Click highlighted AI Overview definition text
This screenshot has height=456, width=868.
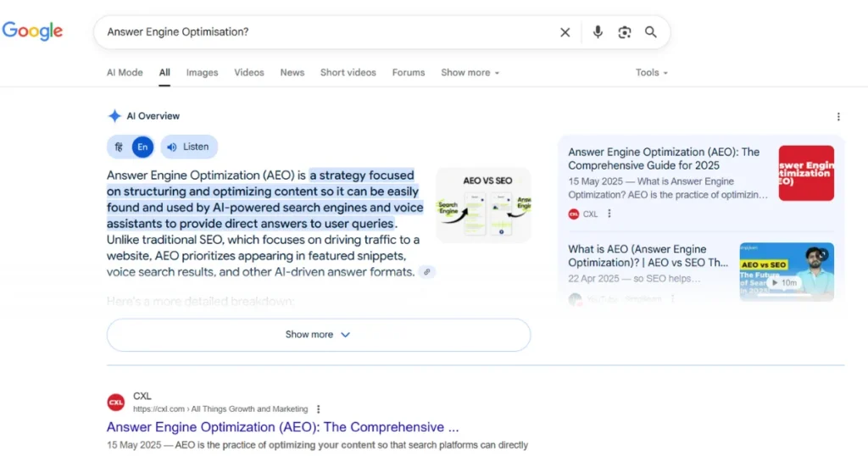pyautogui.click(x=264, y=199)
